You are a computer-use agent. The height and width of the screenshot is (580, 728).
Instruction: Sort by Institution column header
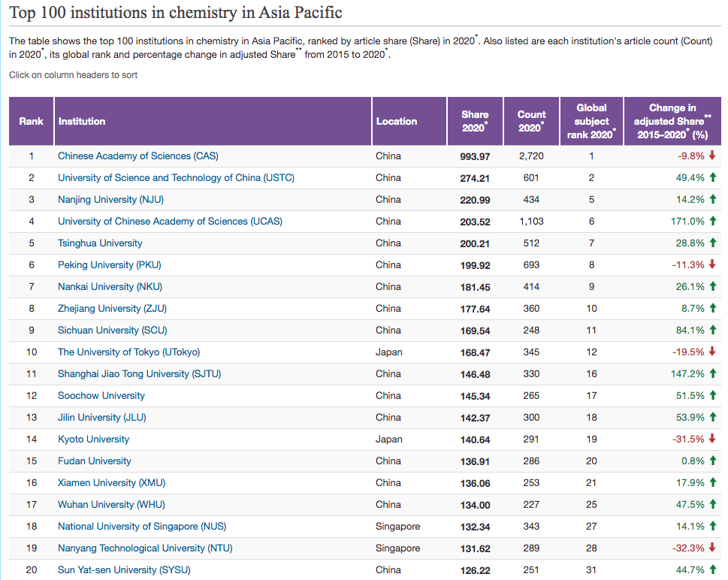82,121
